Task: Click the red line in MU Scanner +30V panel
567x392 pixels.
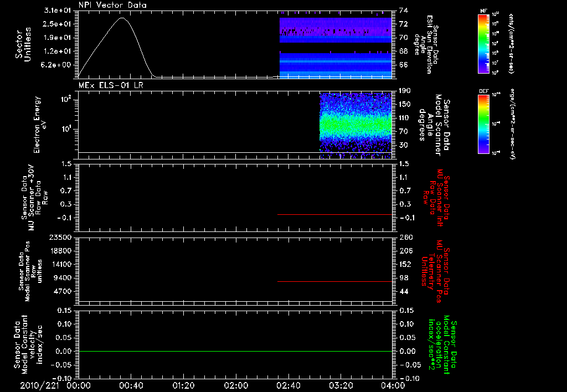Action: 334,214
